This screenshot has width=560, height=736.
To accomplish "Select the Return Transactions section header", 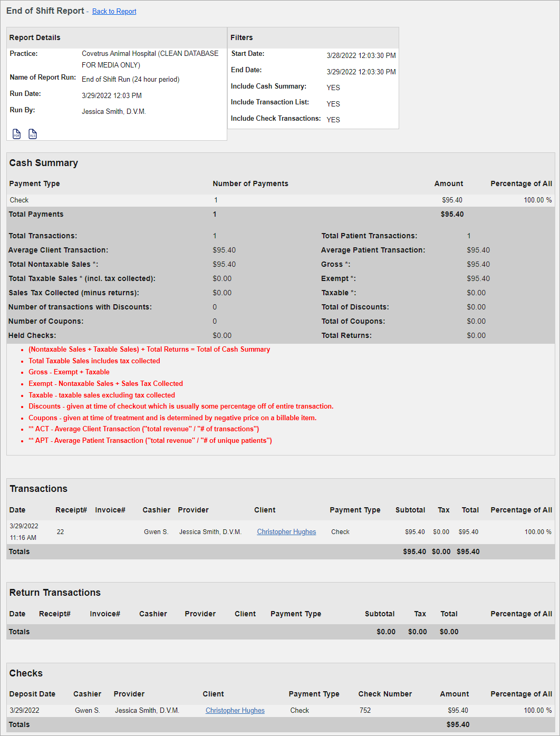I will click(54, 593).
